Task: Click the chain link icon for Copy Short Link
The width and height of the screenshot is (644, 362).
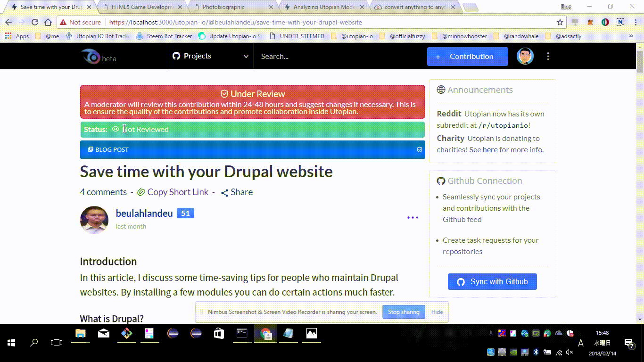Action: point(141,192)
